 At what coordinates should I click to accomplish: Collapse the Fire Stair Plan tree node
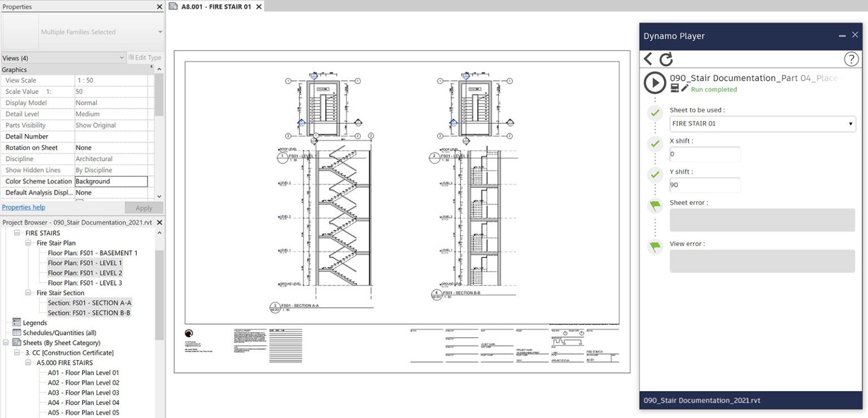coord(28,243)
